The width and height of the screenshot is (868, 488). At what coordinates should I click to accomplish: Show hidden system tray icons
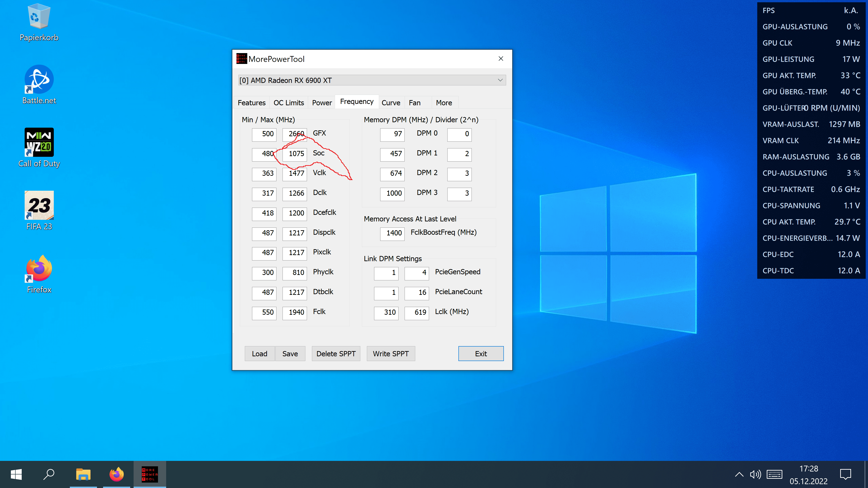click(x=739, y=474)
